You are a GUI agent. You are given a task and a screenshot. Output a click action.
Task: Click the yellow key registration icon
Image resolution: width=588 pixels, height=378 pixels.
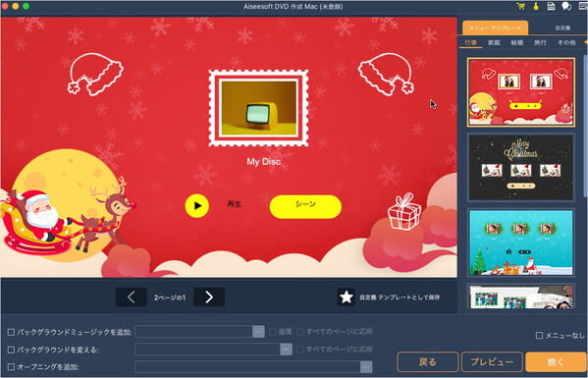click(536, 6)
